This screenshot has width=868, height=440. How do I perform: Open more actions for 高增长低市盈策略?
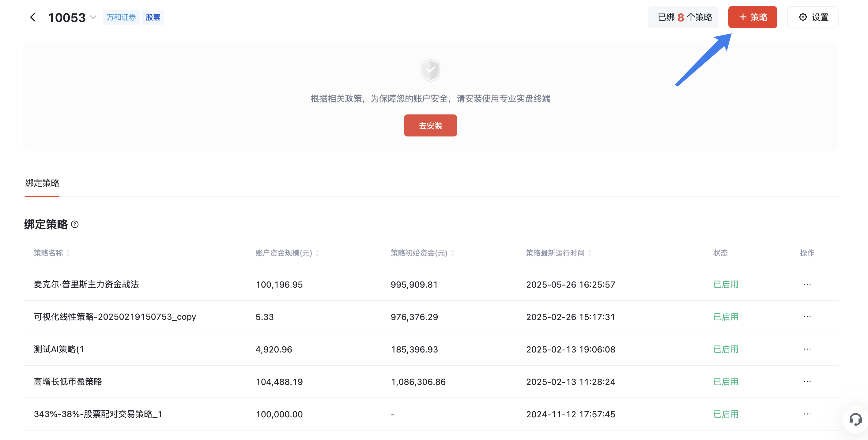click(807, 382)
